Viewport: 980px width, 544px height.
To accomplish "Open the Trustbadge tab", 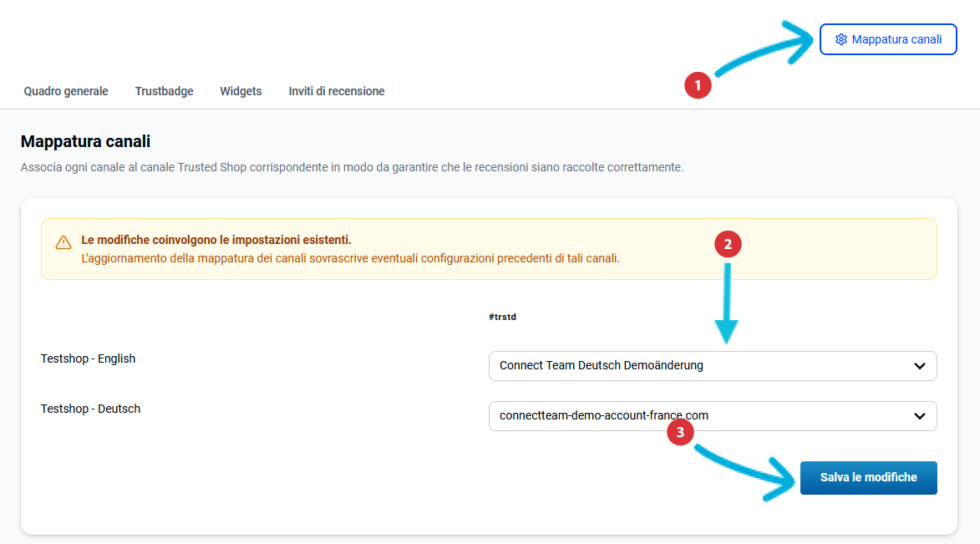I will tap(164, 91).
